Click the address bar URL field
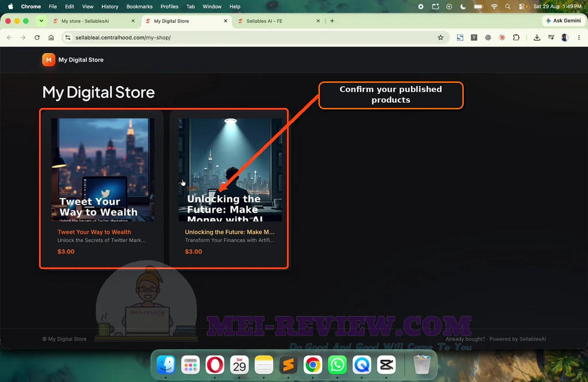 255,37
